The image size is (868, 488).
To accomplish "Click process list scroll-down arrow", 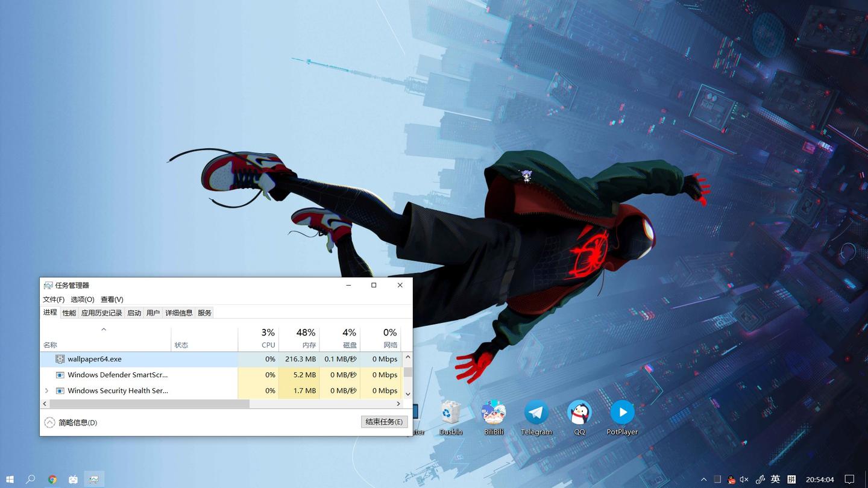I will coord(407,394).
